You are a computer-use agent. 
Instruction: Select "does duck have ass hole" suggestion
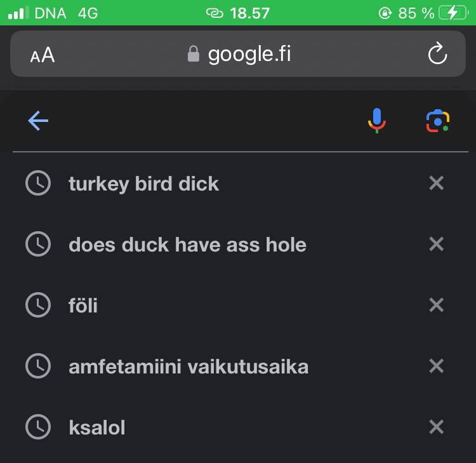(x=187, y=245)
